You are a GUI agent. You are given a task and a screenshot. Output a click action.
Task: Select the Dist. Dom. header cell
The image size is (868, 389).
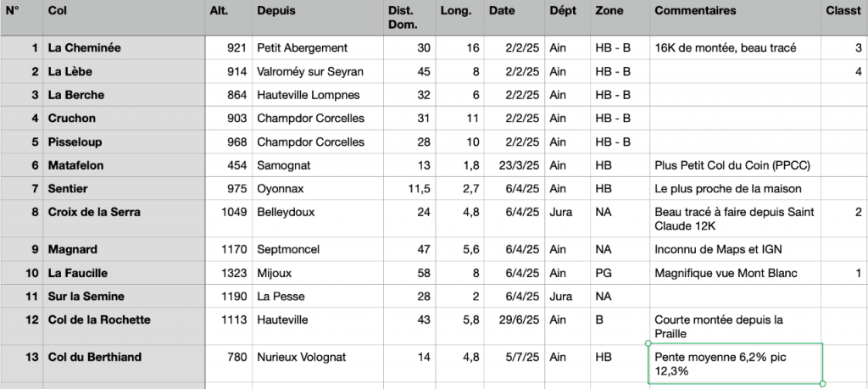(x=409, y=18)
